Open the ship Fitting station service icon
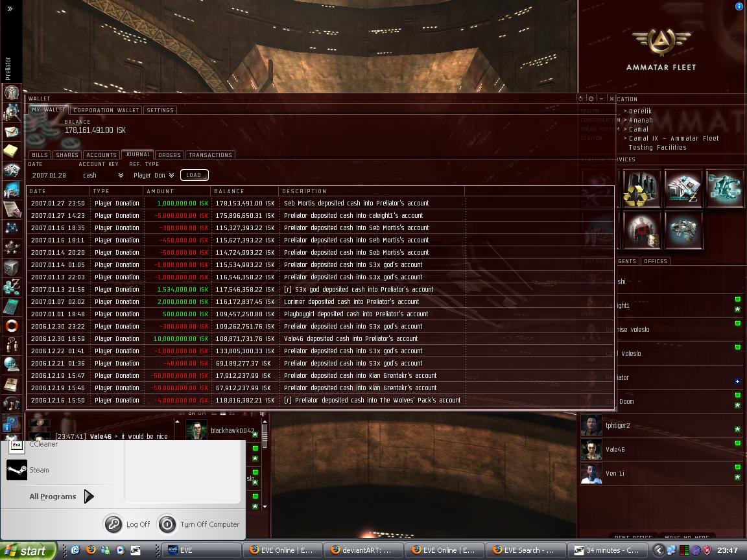This screenshot has width=747, height=560. 683,231
